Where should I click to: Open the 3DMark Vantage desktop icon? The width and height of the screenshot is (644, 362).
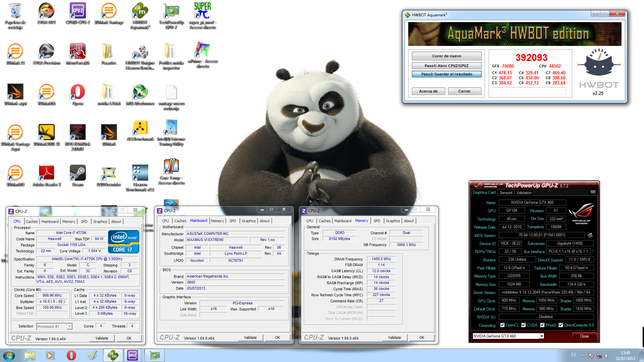point(109,13)
